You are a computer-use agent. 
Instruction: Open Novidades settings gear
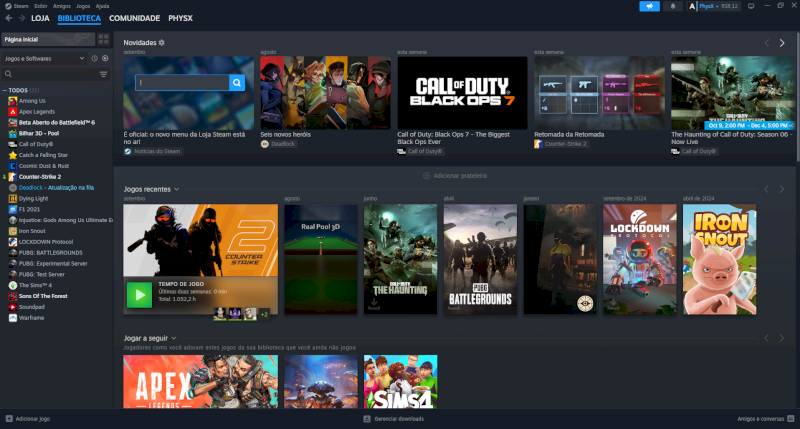(162, 43)
